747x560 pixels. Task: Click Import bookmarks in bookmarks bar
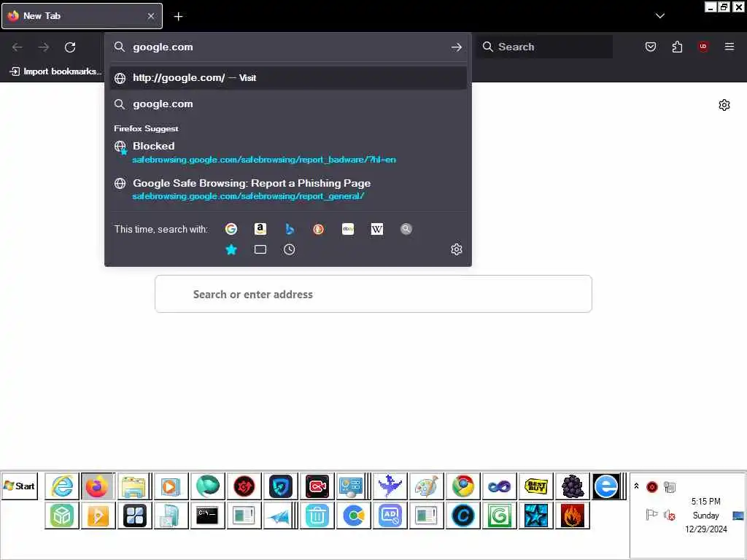(55, 71)
